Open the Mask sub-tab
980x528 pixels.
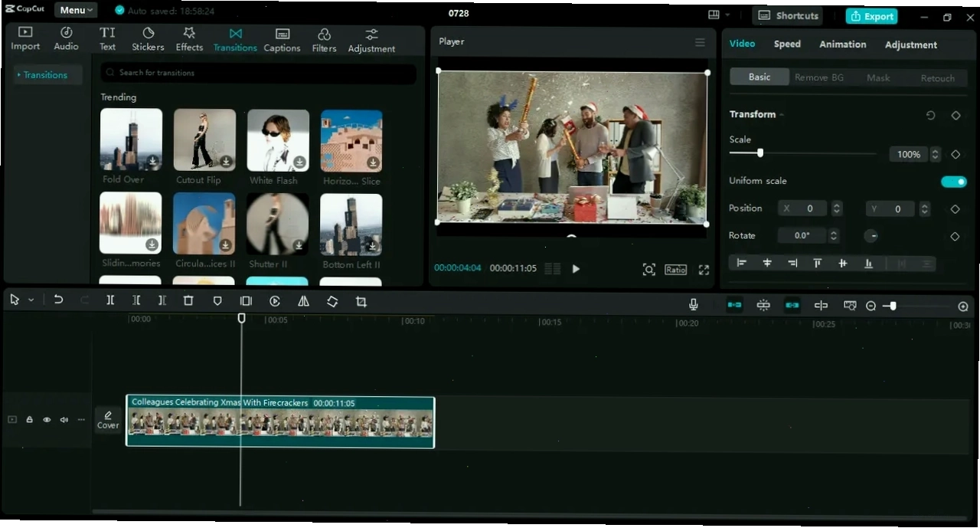pos(878,77)
